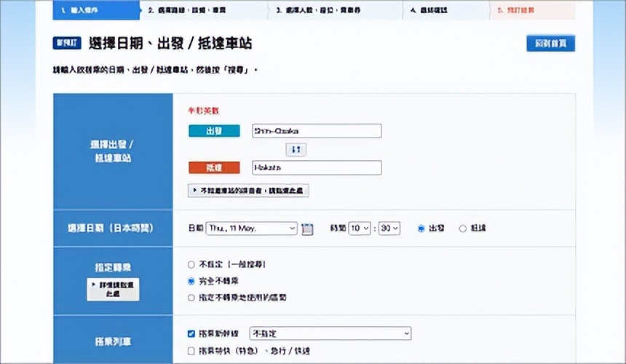Click the green 出發 departure label button
This screenshot has height=364, width=626.
pyautogui.click(x=215, y=131)
